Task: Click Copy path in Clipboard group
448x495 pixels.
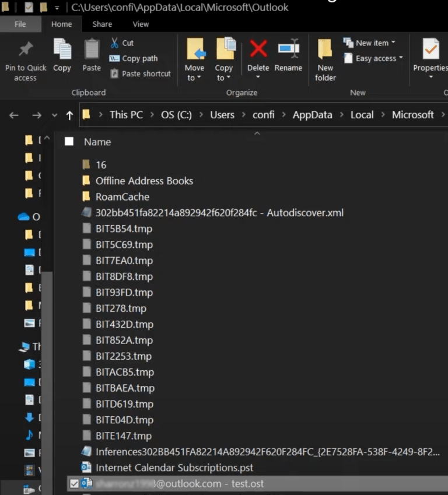Action: click(x=134, y=58)
